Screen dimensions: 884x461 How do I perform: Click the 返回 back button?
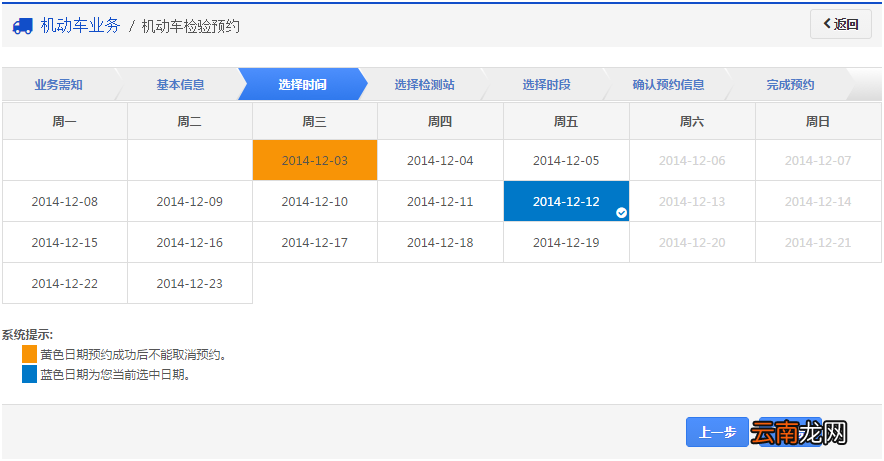(x=840, y=24)
